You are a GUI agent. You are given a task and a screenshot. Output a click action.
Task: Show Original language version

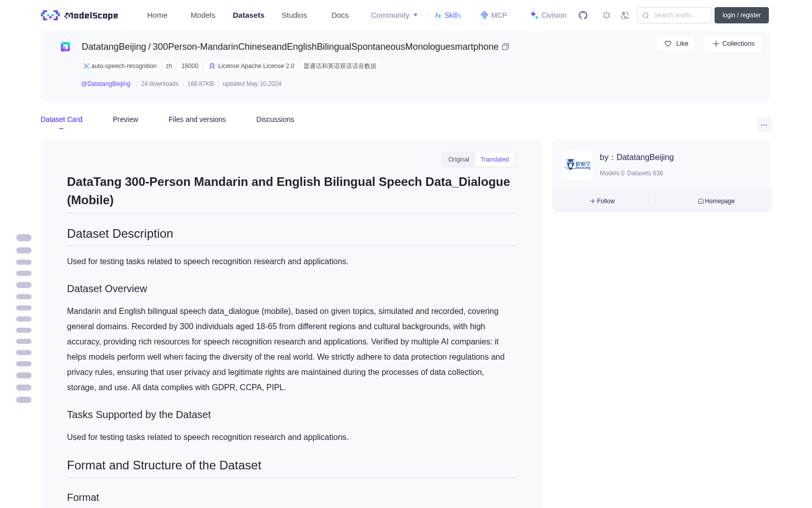click(459, 160)
